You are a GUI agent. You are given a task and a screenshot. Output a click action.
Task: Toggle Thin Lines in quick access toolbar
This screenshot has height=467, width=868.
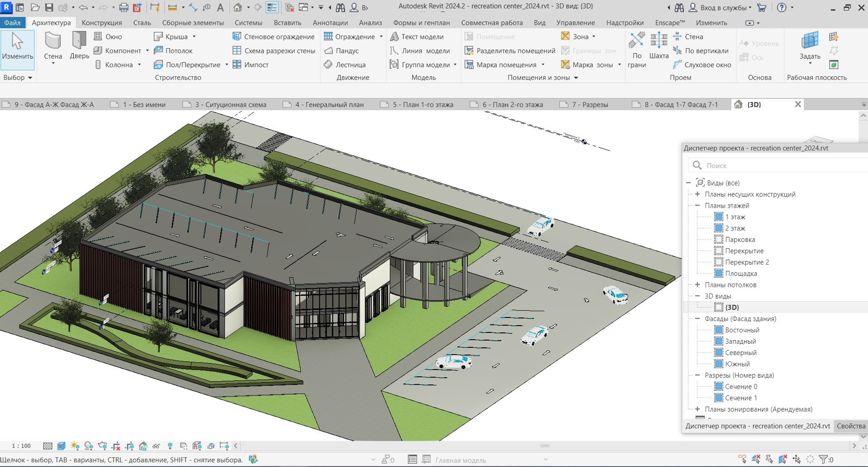(x=272, y=8)
